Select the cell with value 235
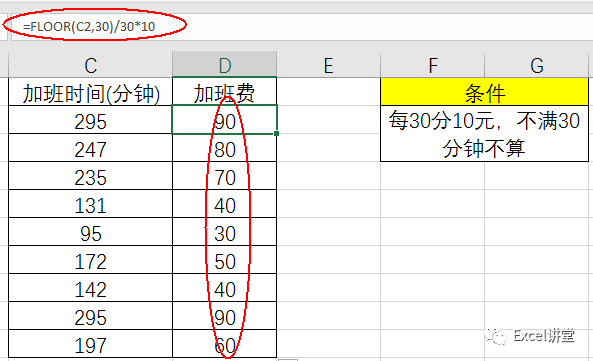The width and height of the screenshot is (593, 361). coord(90,176)
